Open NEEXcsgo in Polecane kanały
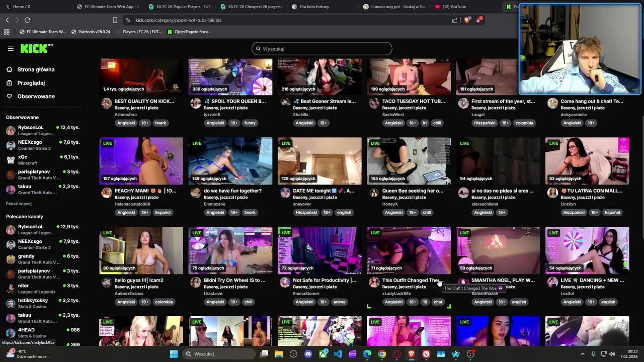The image size is (644, 362). coord(43,244)
